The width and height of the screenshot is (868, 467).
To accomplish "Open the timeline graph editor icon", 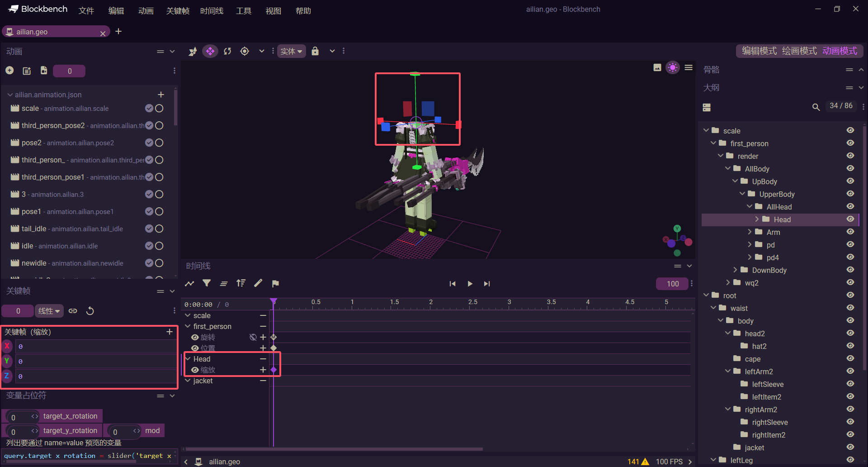I will [189, 283].
